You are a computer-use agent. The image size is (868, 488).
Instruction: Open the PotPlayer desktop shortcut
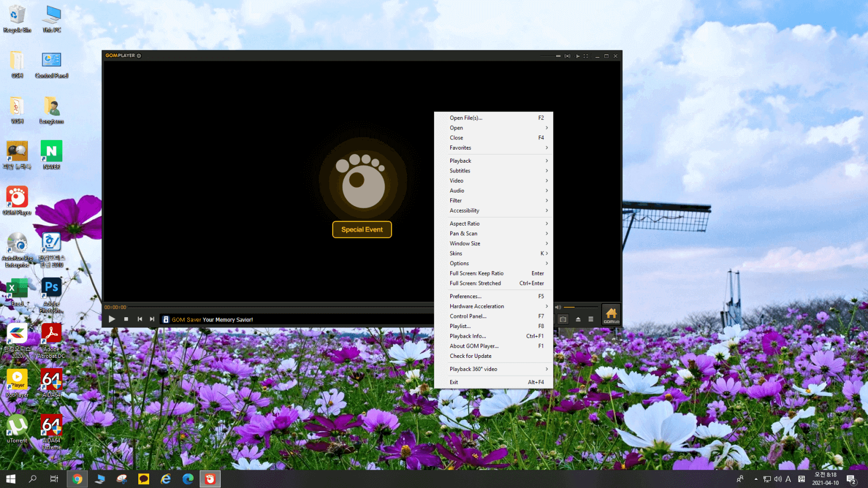[x=17, y=383]
